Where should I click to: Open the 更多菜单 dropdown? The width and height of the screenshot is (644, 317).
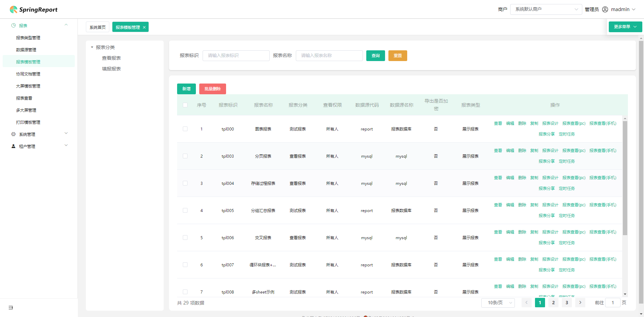[625, 27]
